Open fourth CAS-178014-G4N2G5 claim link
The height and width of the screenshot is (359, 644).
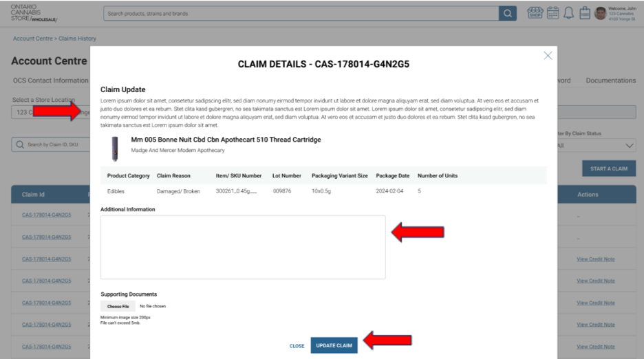click(46, 281)
